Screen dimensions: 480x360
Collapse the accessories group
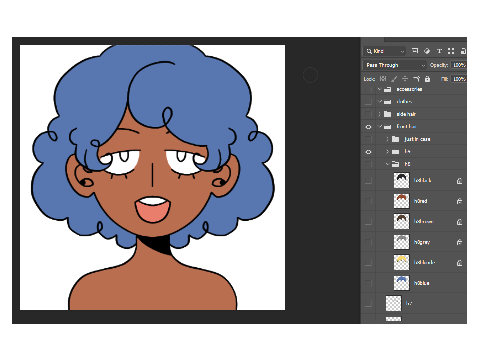click(379, 89)
